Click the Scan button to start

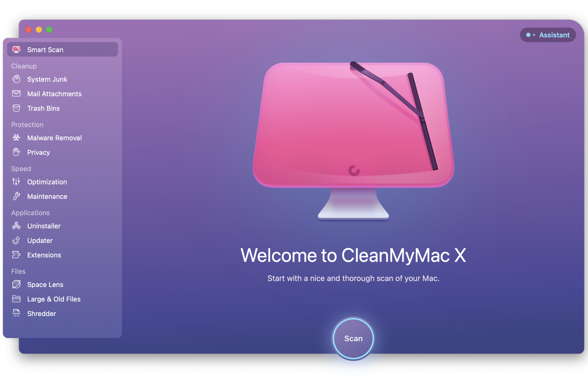click(x=353, y=339)
